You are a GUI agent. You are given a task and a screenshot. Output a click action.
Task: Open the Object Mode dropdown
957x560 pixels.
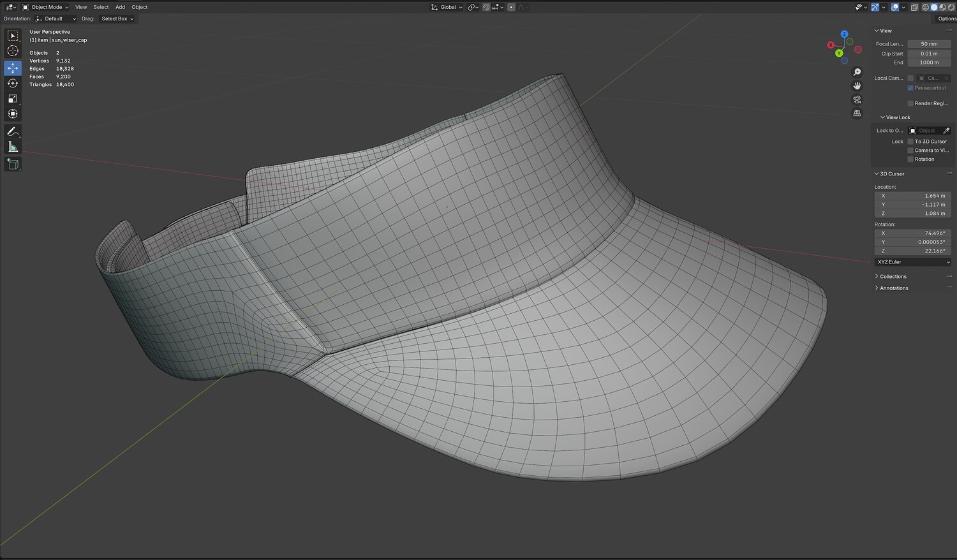coord(45,7)
